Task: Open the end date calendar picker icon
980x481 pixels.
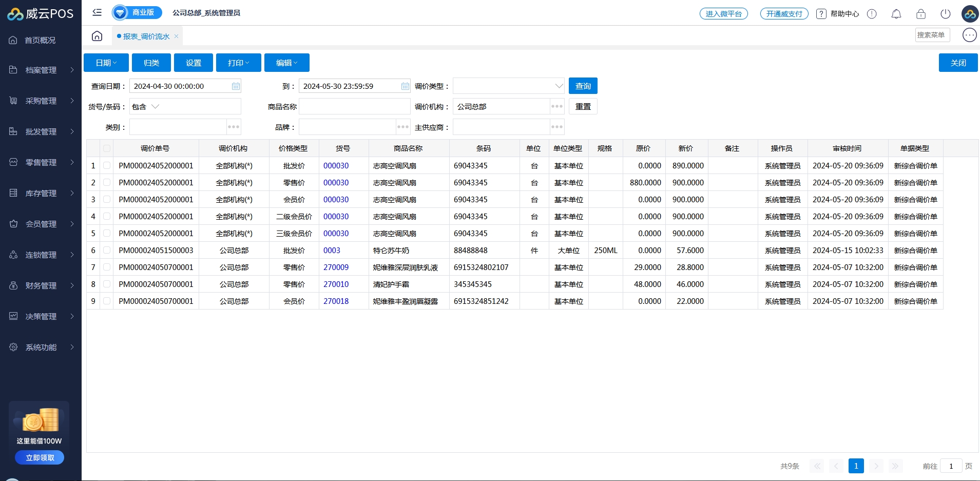Action: (x=405, y=86)
